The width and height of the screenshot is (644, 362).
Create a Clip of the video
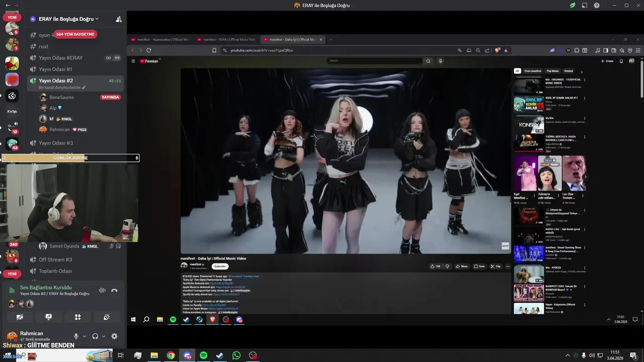click(496, 266)
